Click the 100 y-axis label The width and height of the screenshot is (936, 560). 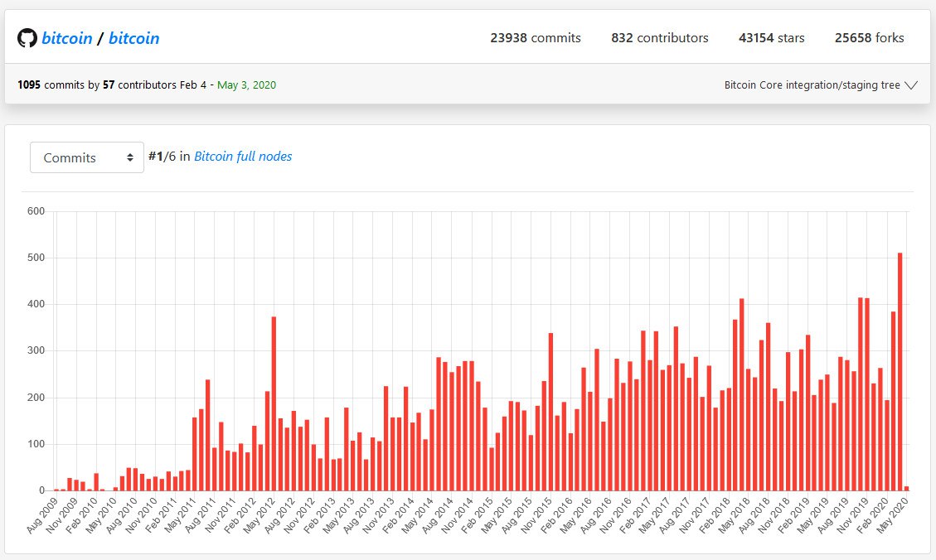pos(36,444)
